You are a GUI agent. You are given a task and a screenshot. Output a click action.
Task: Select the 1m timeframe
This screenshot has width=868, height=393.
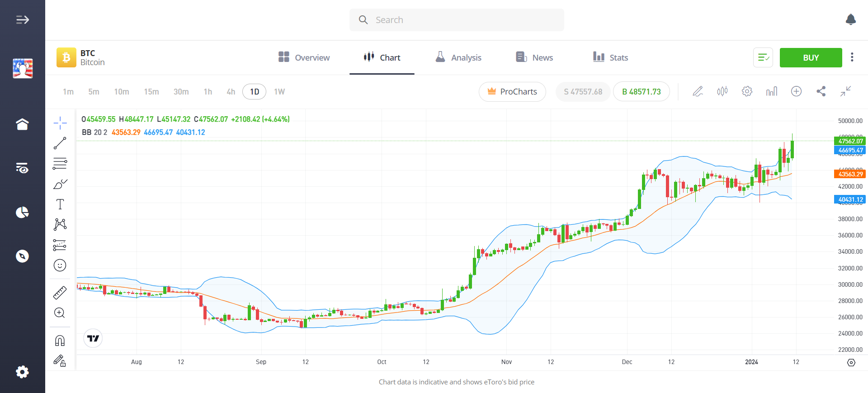click(x=68, y=92)
